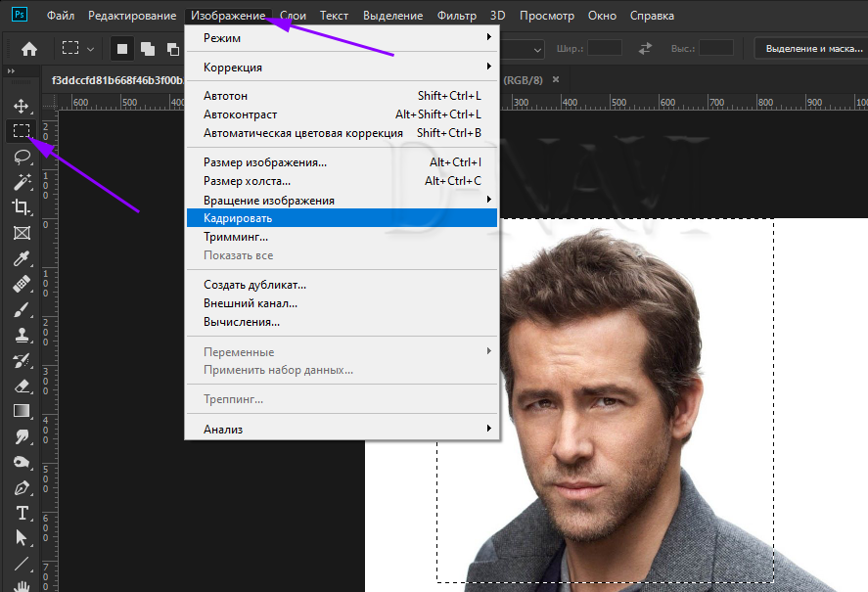
Task: Choose Add to selection mode button
Action: 148,49
